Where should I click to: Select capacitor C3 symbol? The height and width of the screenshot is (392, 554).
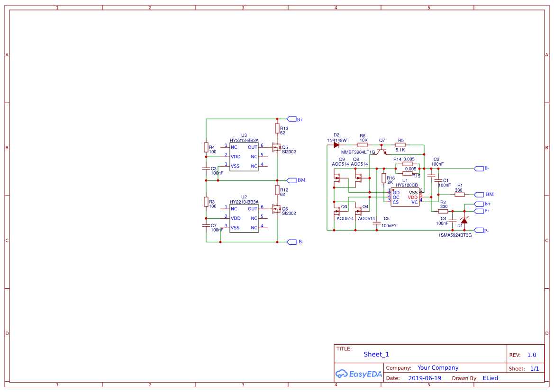pyautogui.click(x=206, y=169)
